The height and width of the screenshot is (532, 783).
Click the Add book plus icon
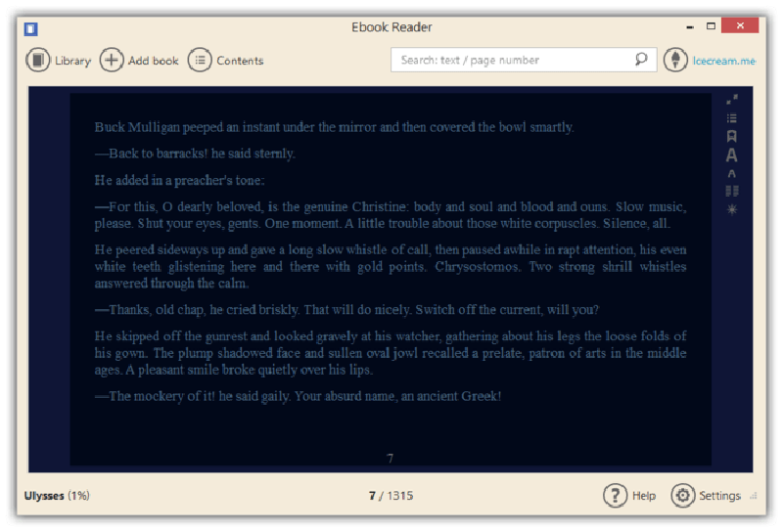point(112,61)
